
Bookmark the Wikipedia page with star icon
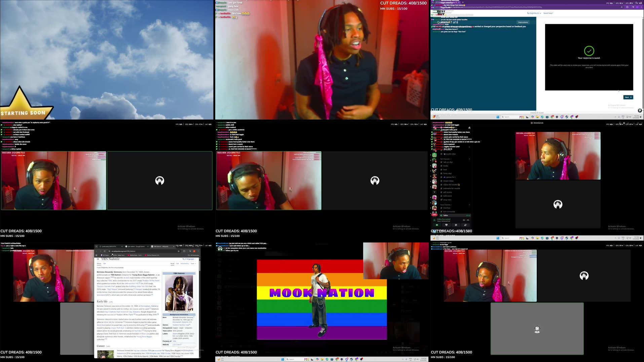pyautogui.click(x=179, y=251)
